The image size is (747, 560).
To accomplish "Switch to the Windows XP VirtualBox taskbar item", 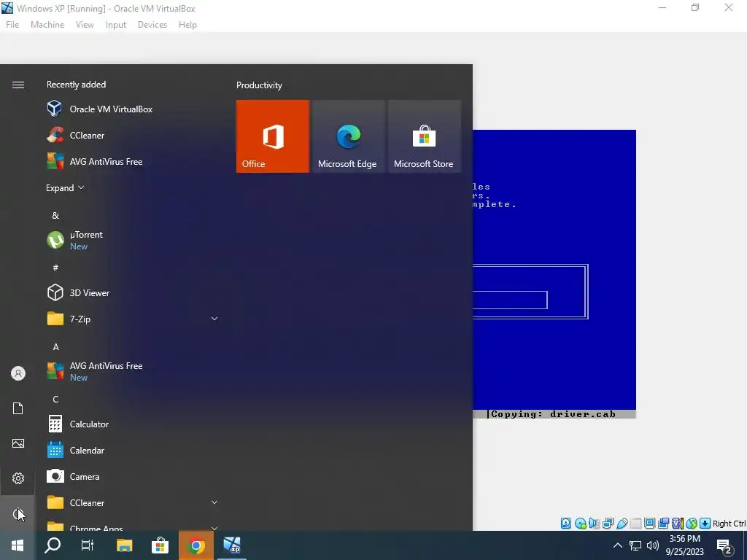I will 232,545.
